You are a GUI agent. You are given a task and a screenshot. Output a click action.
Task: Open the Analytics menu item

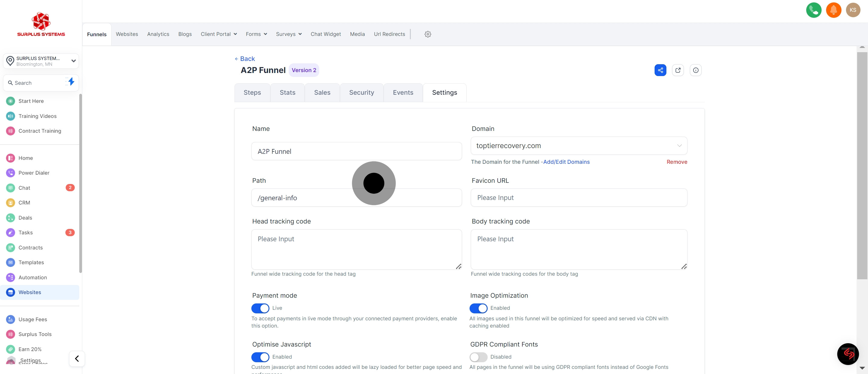click(x=158, y=34)
